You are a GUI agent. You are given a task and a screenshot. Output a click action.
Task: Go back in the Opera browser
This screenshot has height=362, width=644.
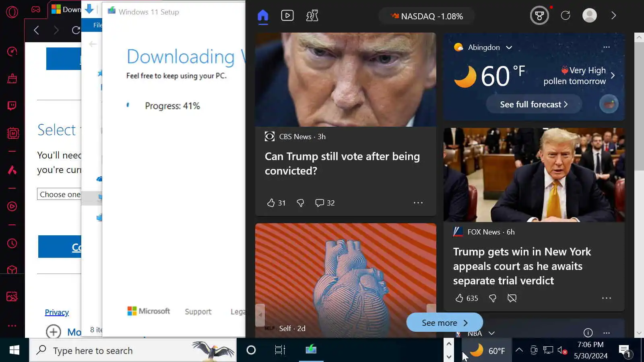[x=37, y=30]
